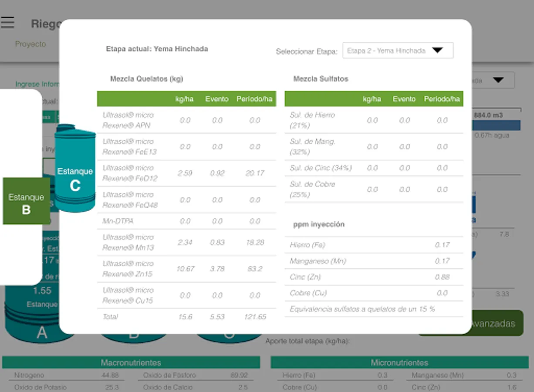Image resolution: width=534 pixels, height=392 pixels.
Task: Click the 20.17 Periodo/ha value
Action: coord(255,173)
